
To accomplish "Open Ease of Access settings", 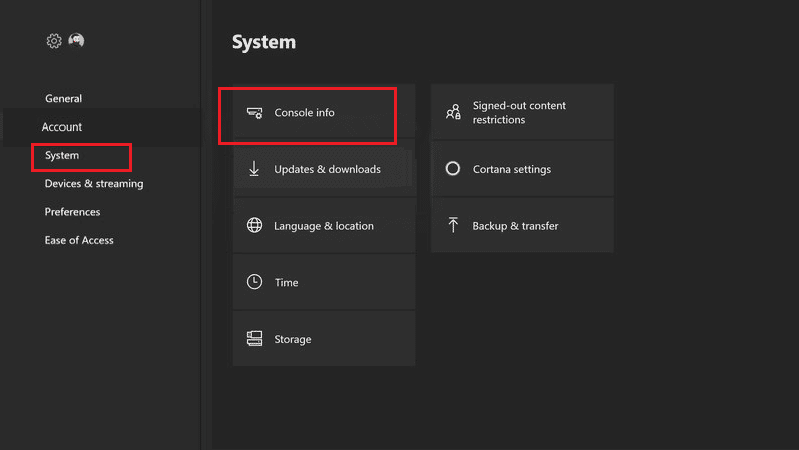I will pos(79,240).
